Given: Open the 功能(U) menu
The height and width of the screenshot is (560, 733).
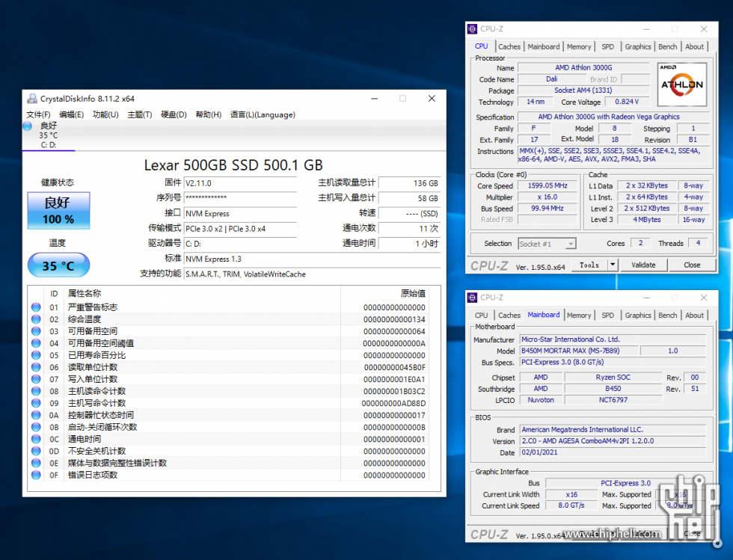Looking at the screenshot, I should (105, 114).
